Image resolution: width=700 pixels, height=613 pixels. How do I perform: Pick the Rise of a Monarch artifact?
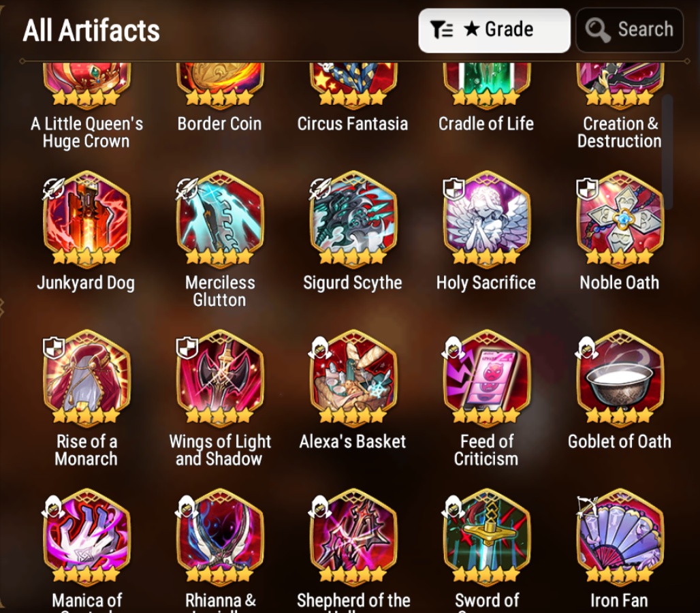point(86,378)
